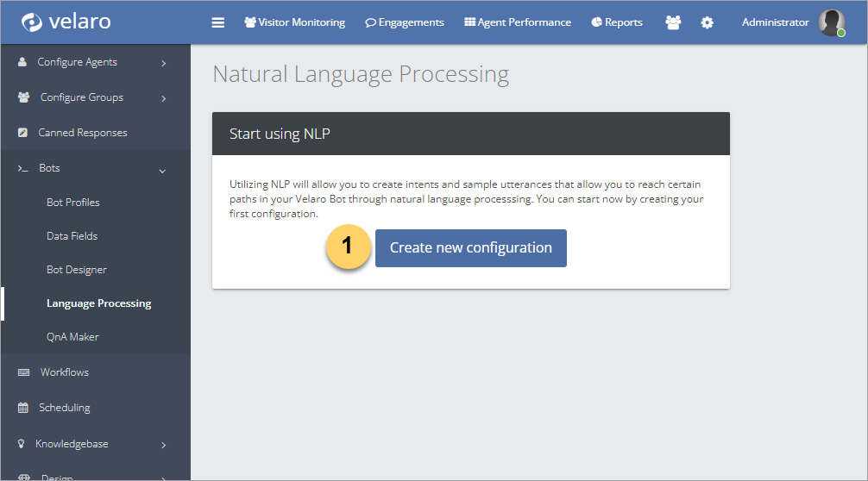Collapse the Bots menu section
868x481 pixels.
coord(162,169)
